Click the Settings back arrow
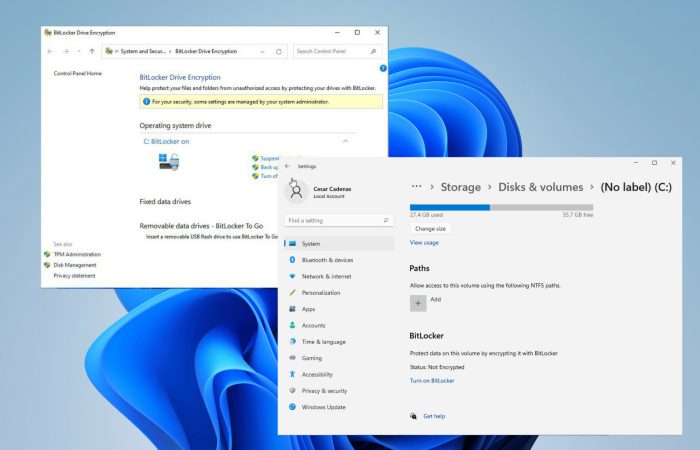The height and width of the screenshot is (450, 700). pos(287,166)
